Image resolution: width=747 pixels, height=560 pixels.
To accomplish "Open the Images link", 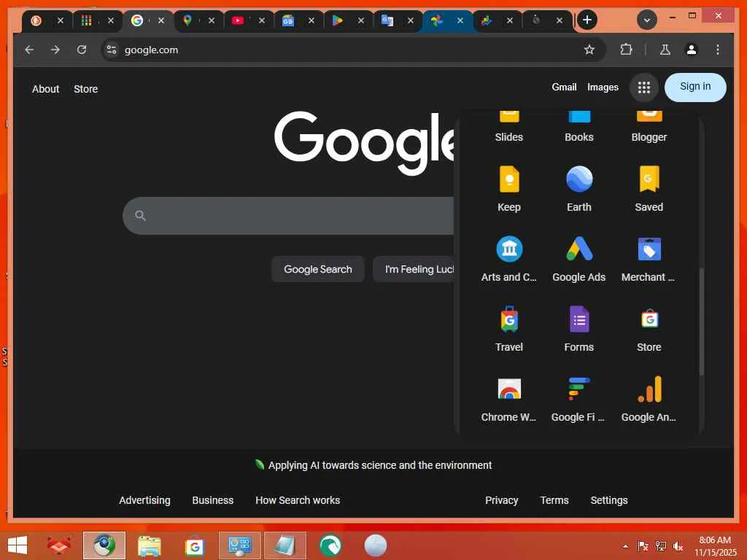I will click(603, 87).
